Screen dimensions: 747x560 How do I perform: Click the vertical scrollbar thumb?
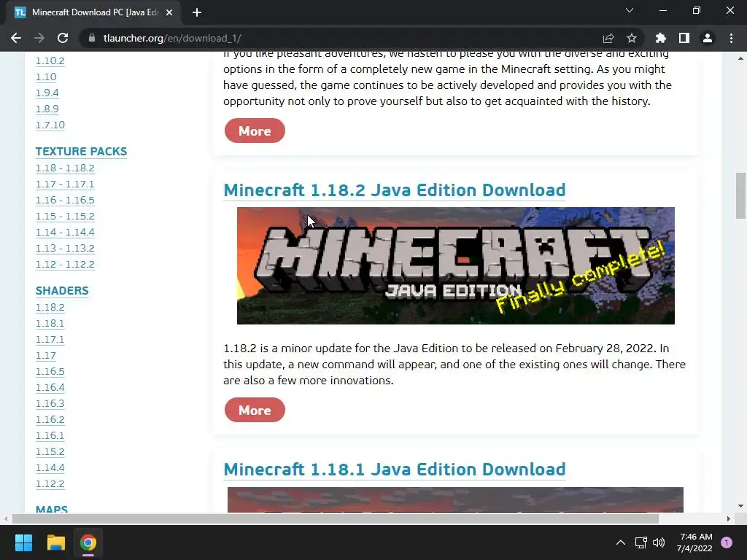740,195
